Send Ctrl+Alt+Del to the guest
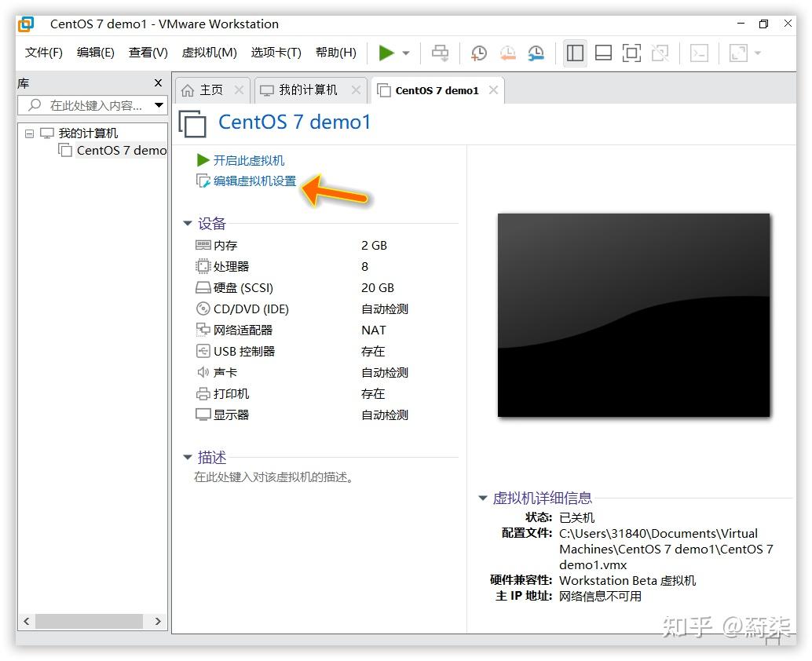This screenshot has width=812, height=661. click(x=441, y=53)
